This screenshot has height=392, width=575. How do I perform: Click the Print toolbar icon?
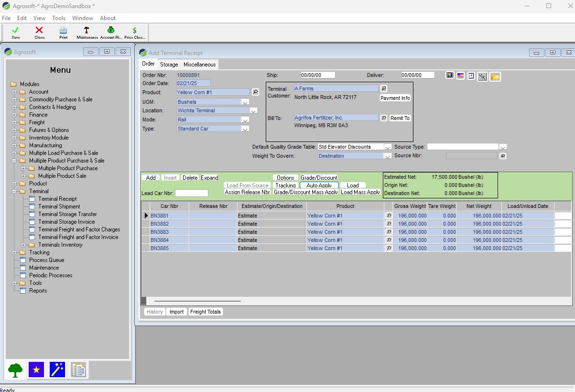(63, 30)
